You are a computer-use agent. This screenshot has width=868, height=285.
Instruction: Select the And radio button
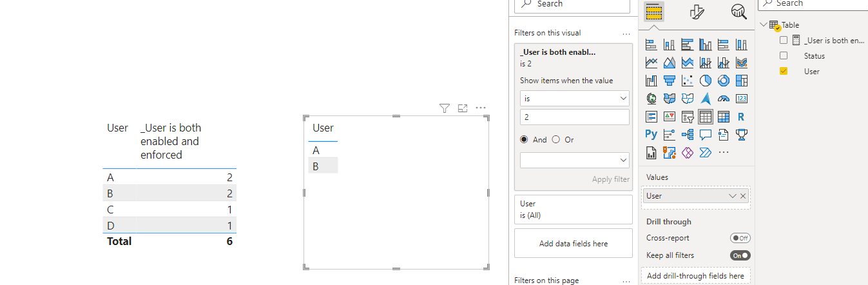click(x=524, y=139)
